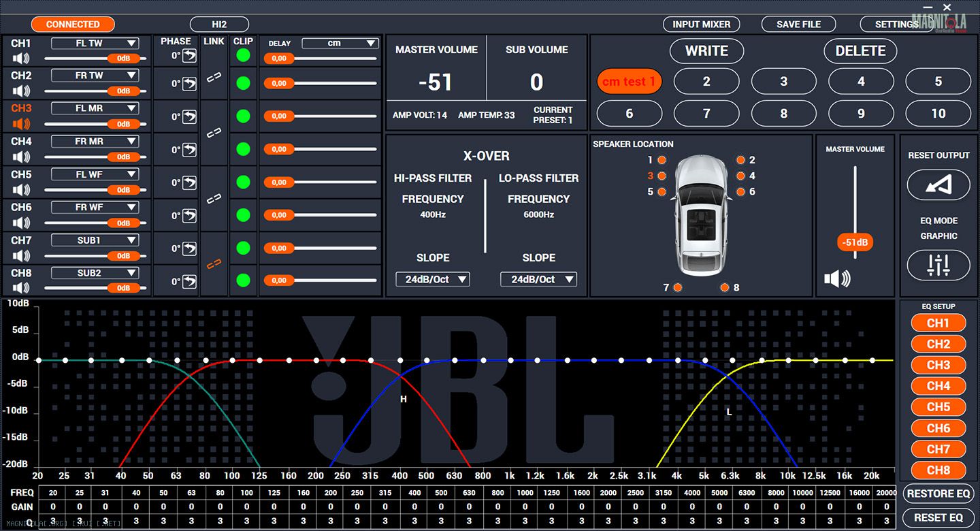980x531 pixels.
Task: Select speaker location dot 1
Action: 661,160
